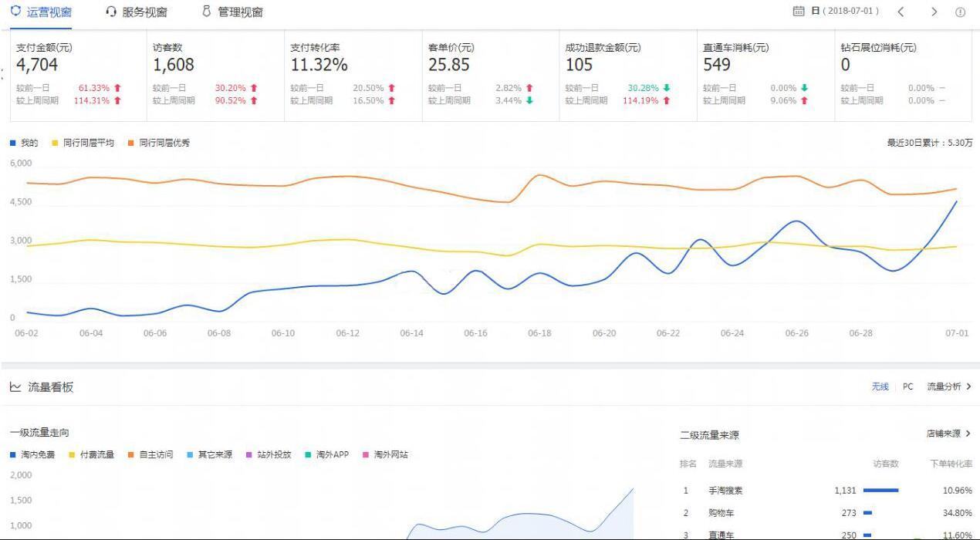Open the 流量分析 link
The height and width of the screenshot is (540, 980).
(x=948, y=386)
